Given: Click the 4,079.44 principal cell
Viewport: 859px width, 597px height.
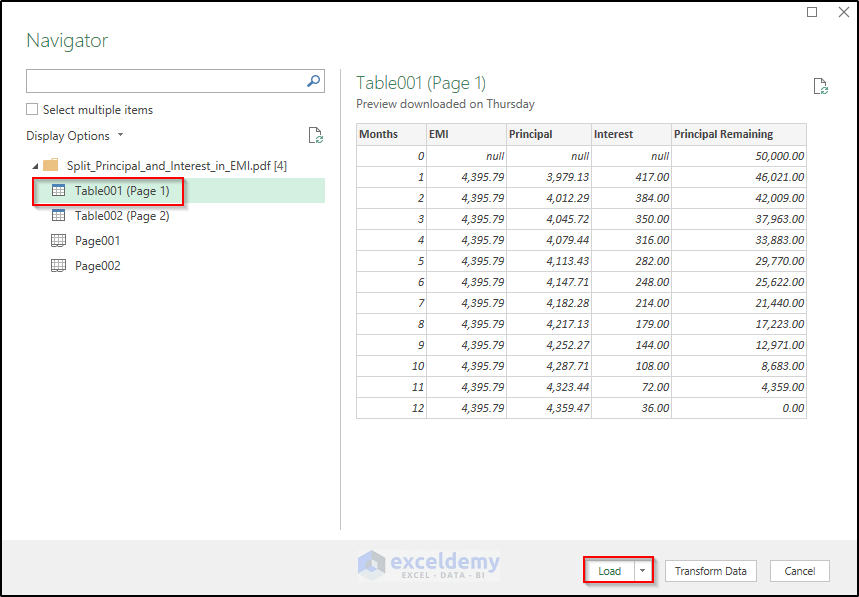Looking at the screenshot, I should [549, 240].
